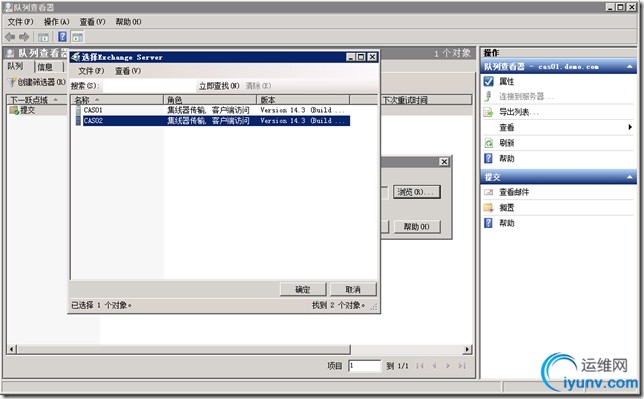Image resolution: width=644 pixels, height=399 pixels.
Task: Click 取消 button in server dialog
Action: click(x=353, y=289)
